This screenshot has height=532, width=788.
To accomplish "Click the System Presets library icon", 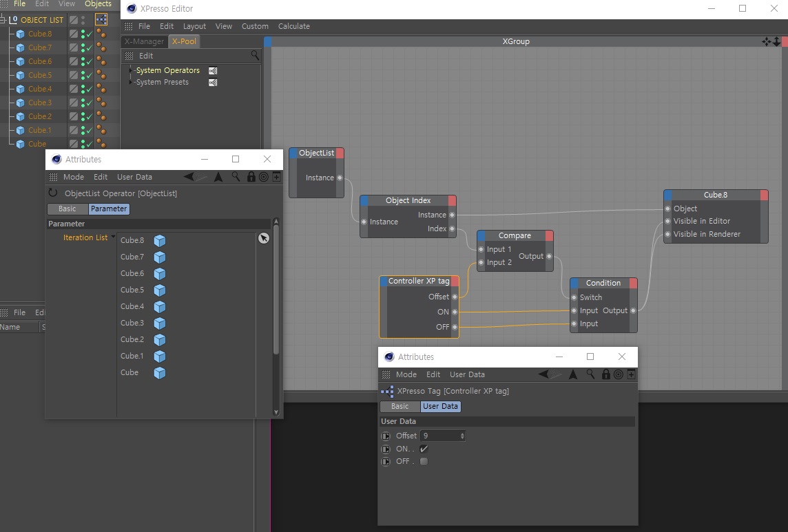I will coord(213,83).
